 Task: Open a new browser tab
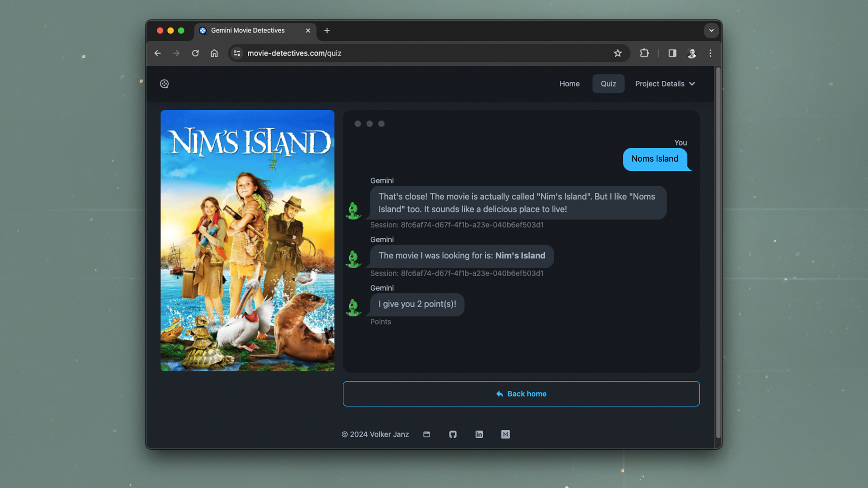coord(327,31)
